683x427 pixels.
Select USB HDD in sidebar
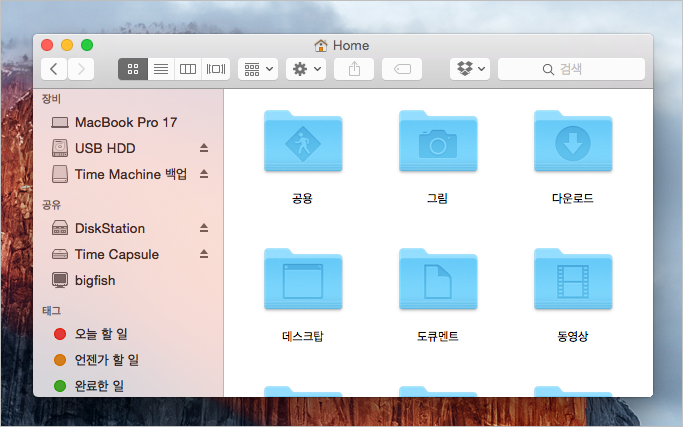128,148
